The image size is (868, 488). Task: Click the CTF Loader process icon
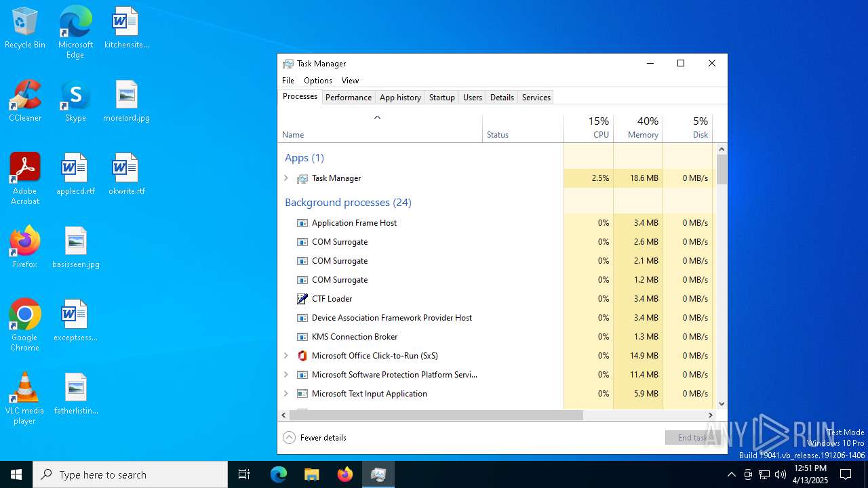click(302, 299)
